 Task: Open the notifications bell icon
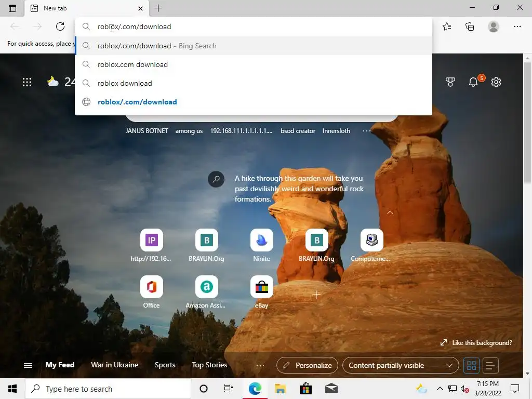(x=473, y=82)
